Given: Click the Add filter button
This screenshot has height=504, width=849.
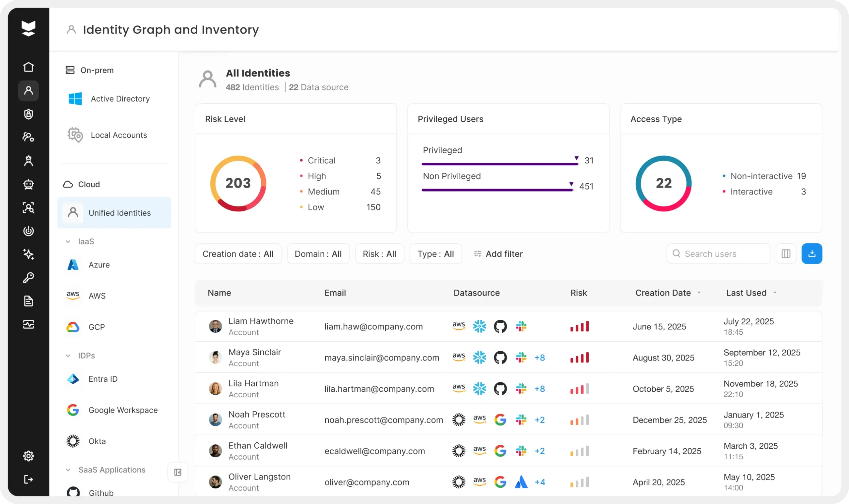Looking at the screenshot, I should click(x=498, y=254).
